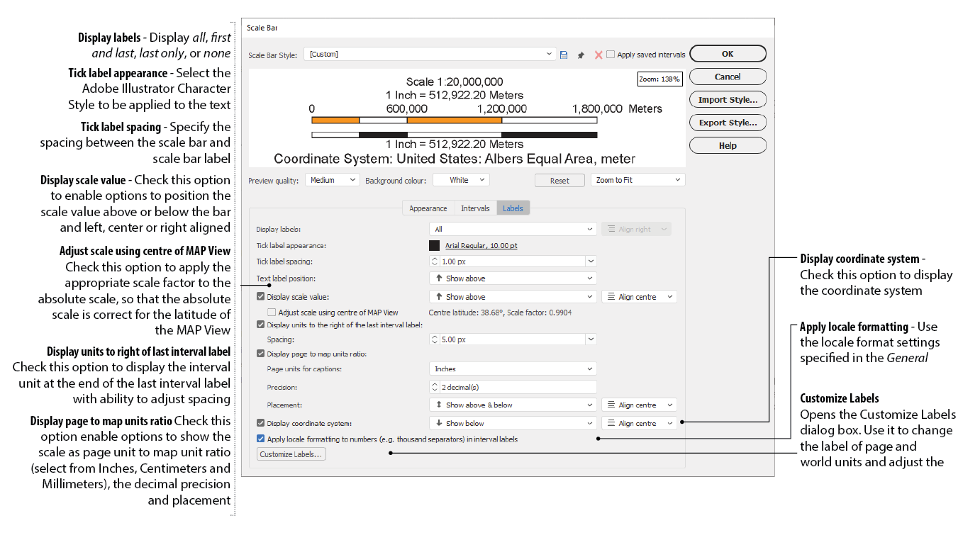Click the Export Style button

[x=728, y=123]
